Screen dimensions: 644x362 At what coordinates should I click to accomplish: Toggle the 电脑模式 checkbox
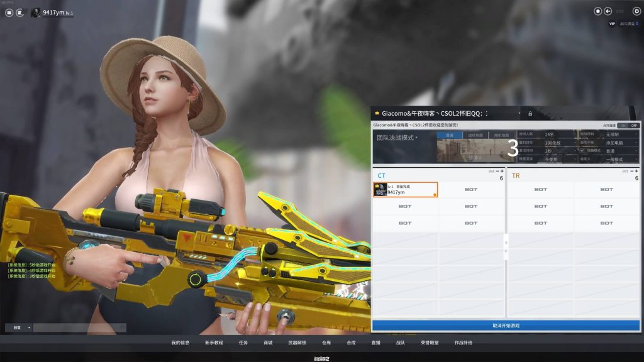tap(582, 151)
